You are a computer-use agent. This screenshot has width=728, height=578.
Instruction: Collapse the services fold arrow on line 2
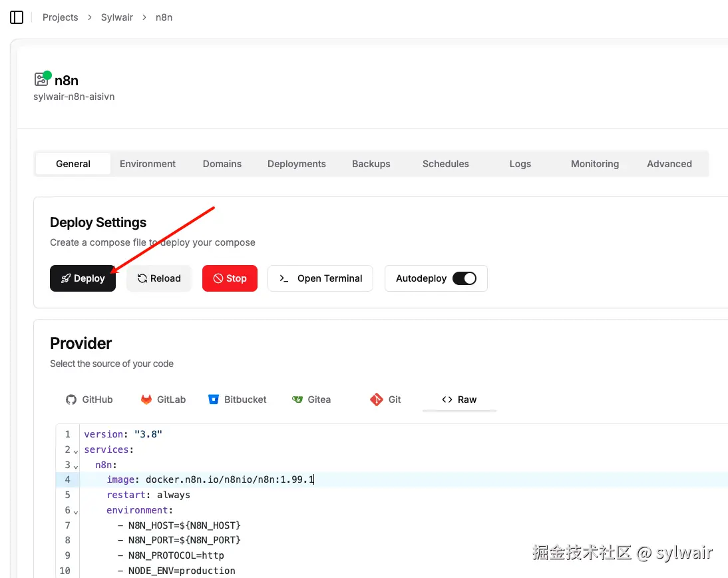(x=76, y=451)
